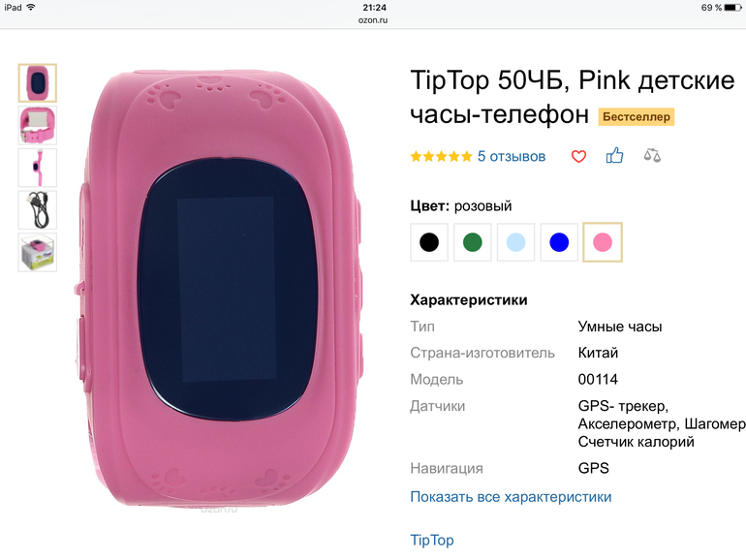746x560 pixels.
Task: Click the Бестселлер badge
Action: click(x=637, y=117)
